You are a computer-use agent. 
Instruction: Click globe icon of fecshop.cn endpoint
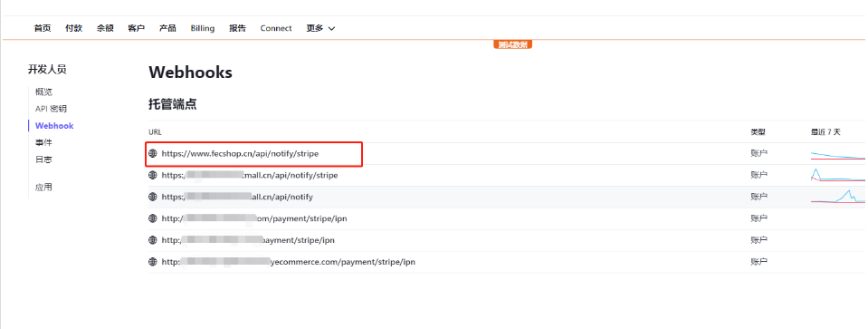pos(153,153)
